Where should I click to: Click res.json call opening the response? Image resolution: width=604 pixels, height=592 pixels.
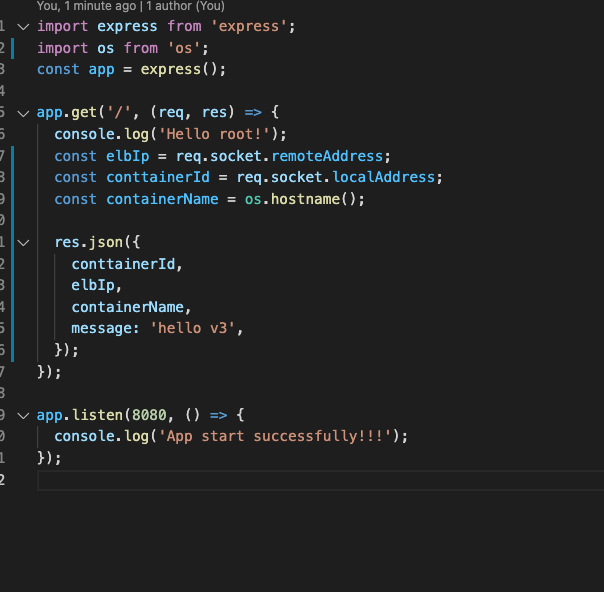(x=89, y=242)
